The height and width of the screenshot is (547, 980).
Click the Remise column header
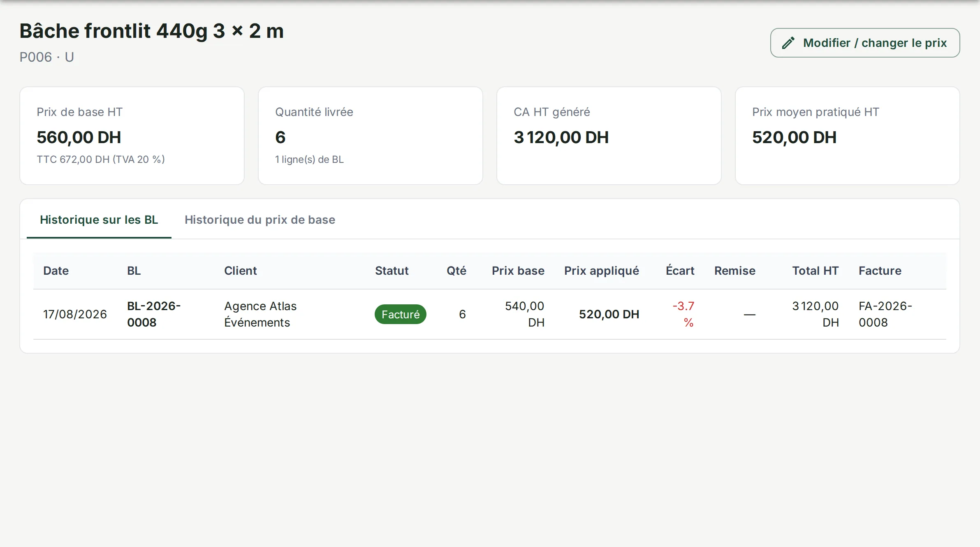734,271
